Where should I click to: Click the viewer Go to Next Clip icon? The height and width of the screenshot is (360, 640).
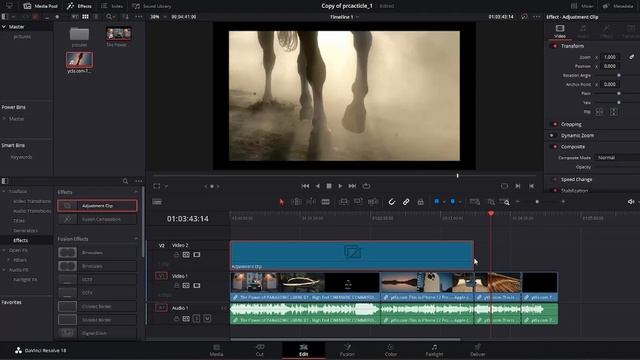[518, 186]
